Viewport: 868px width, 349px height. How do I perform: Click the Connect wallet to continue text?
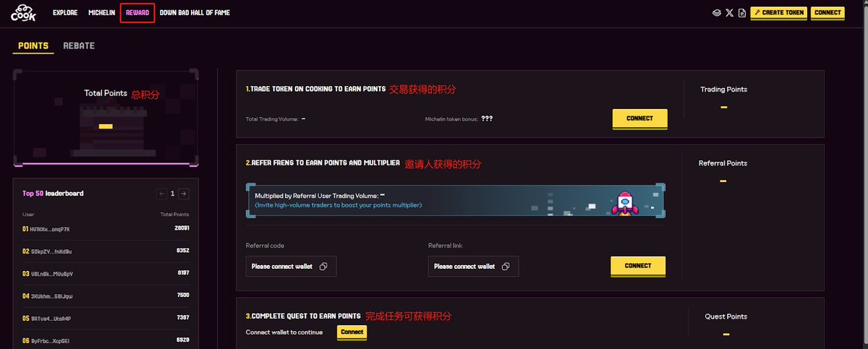click(x=284, y=332)
